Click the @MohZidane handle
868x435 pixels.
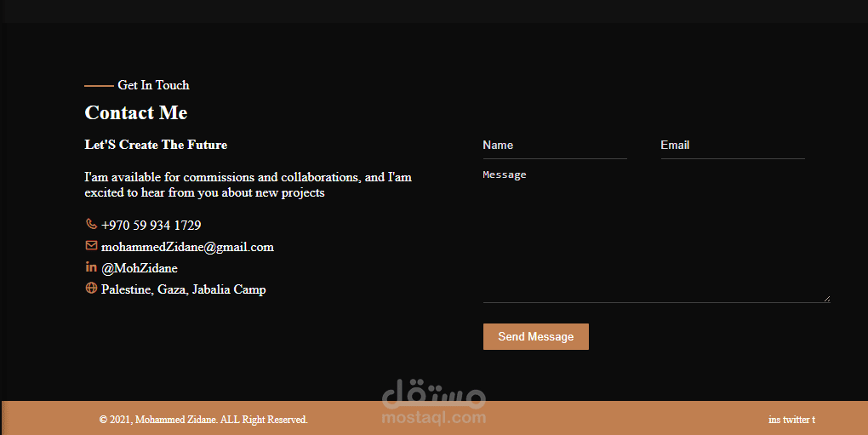point(140,268)
